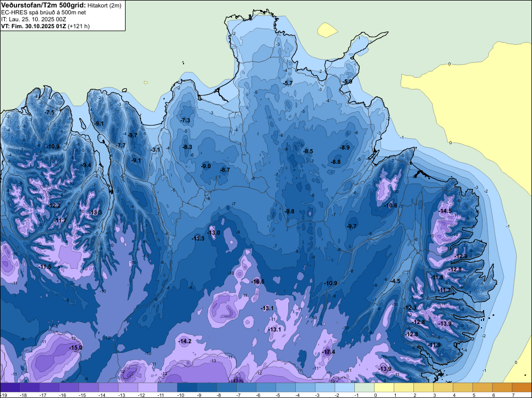Image resolution: width=532 pixels, height=398 pixels.
Task: Click the '-11.3' temperature label
Action: coord(198,238)
